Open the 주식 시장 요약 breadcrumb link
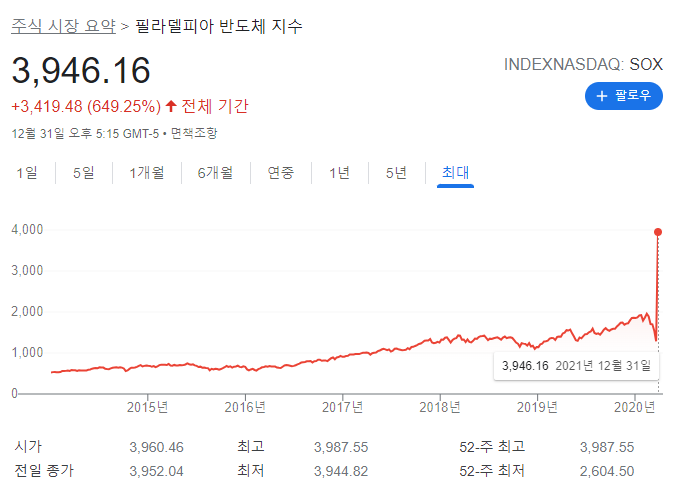The width and height of the screenshot is (684, 493). coord(63,26)
